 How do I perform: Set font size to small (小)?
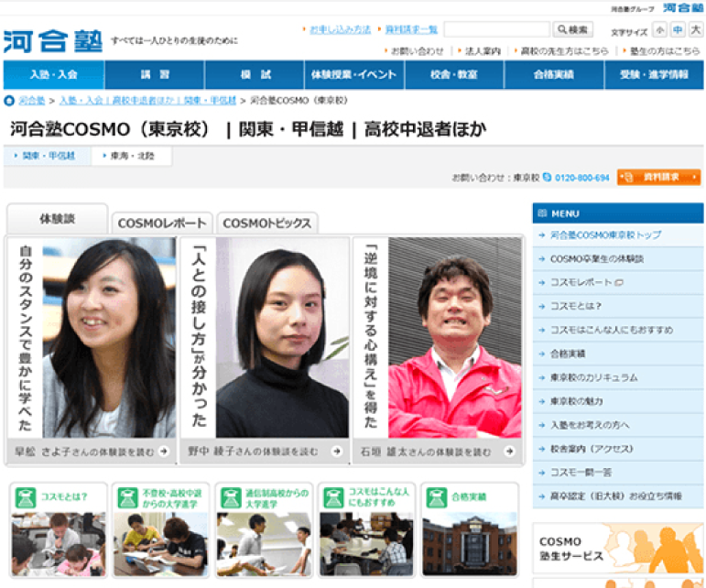[660, 30]
